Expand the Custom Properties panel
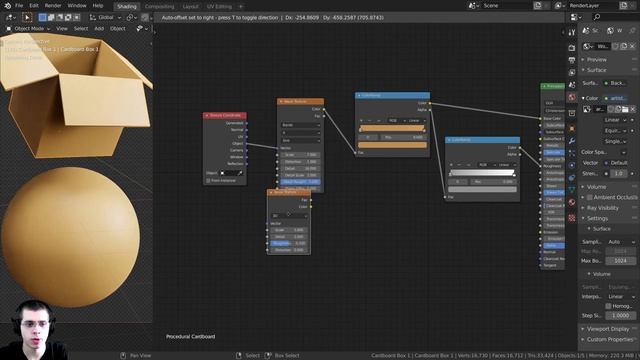This screenshot has width=640, height=360. click(609, 340)
